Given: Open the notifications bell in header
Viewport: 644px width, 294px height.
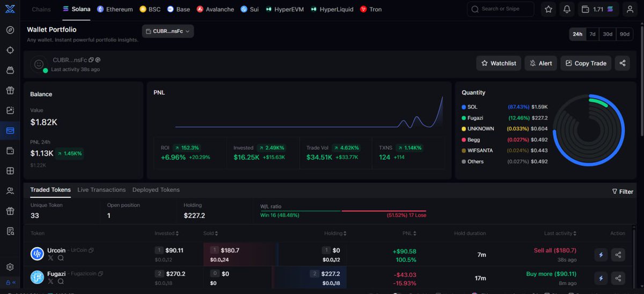Looking at the screenshot, I should point(567,9).
